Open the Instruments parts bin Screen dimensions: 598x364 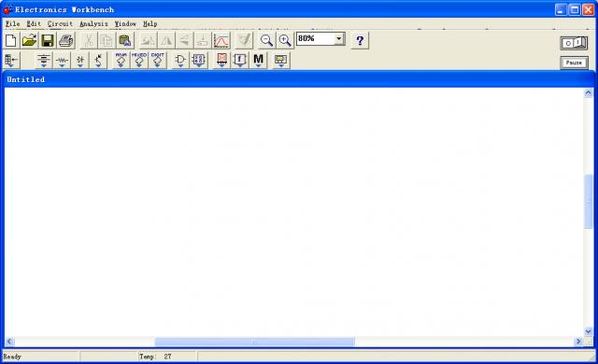pos(280,60)
